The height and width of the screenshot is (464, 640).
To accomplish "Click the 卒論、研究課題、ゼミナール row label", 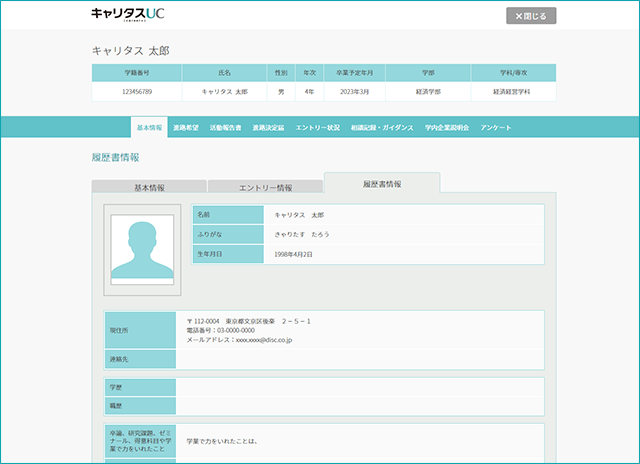I will (140, 441).
